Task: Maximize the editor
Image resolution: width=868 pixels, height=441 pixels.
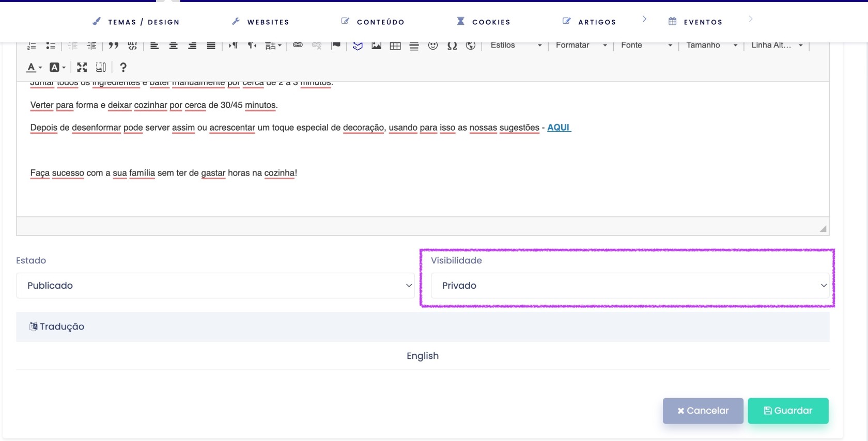Action: pos(82,67)
